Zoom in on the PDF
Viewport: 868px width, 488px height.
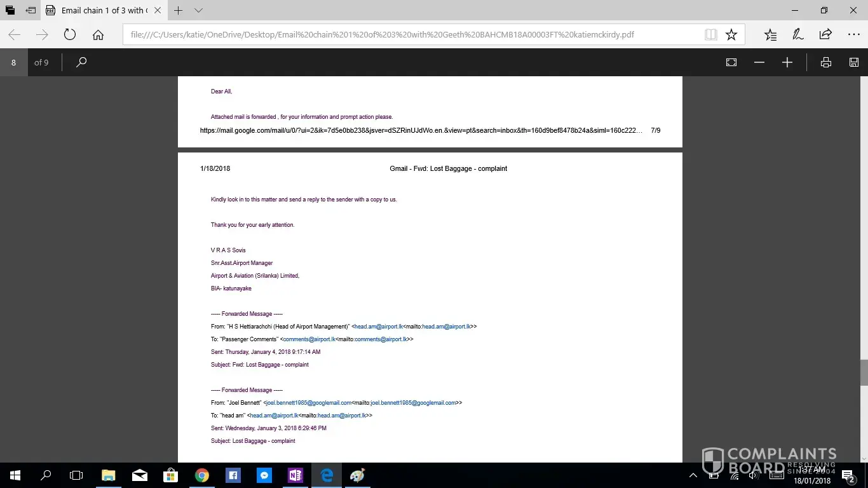pyautogui.click(x=787, y=62)
